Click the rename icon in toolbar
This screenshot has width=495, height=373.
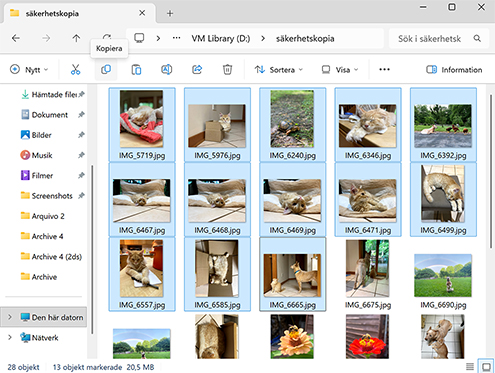(x=167, y=70)
